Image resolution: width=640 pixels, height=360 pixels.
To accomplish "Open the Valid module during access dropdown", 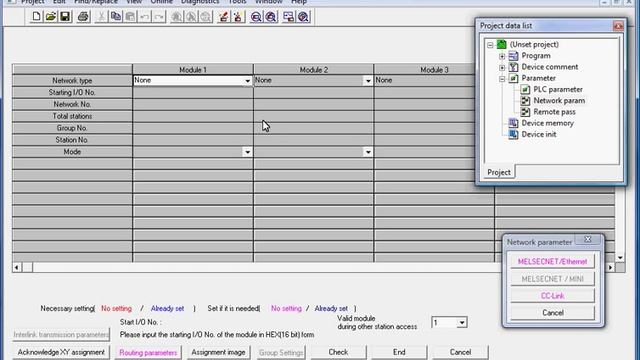I will [462, 323].
